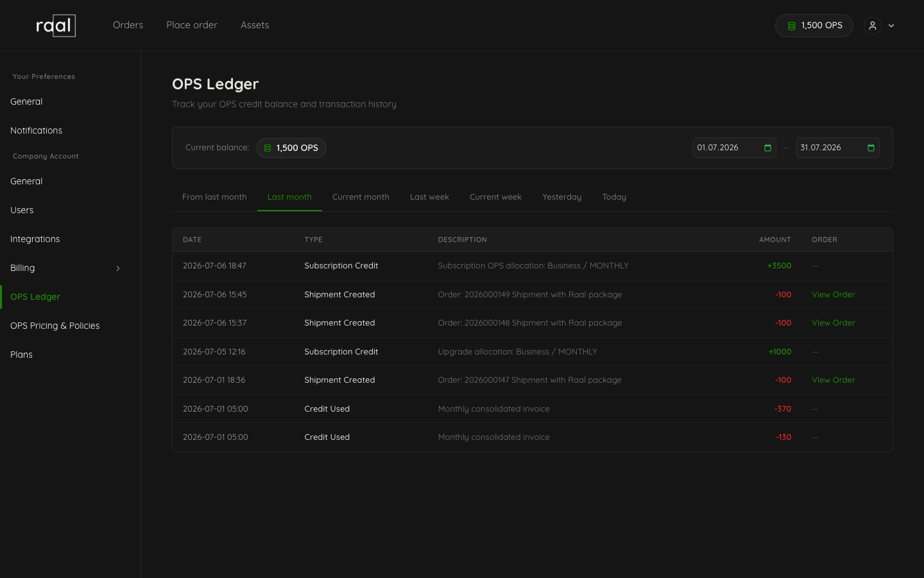
Task: Switch to the Last week tab
Action: pos(429,197)
